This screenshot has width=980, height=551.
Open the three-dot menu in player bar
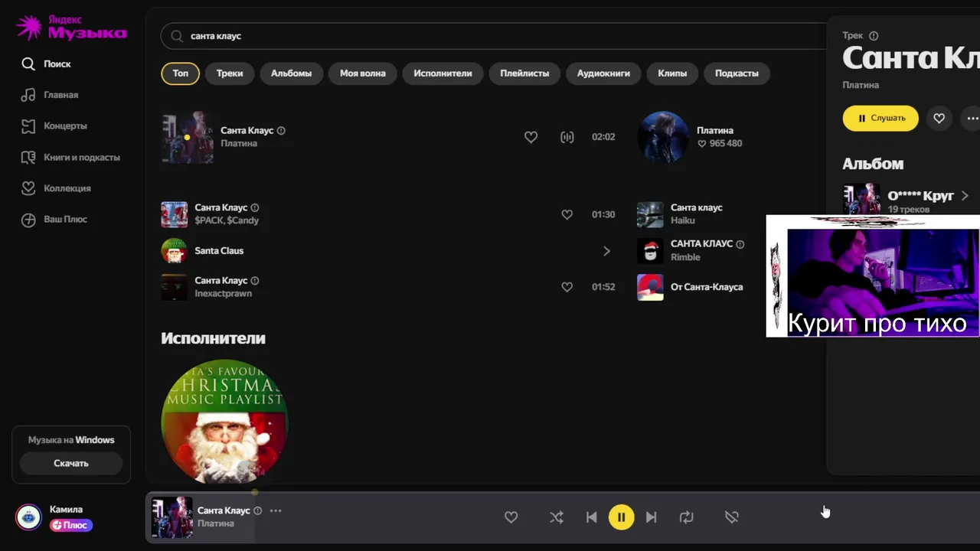276,510
